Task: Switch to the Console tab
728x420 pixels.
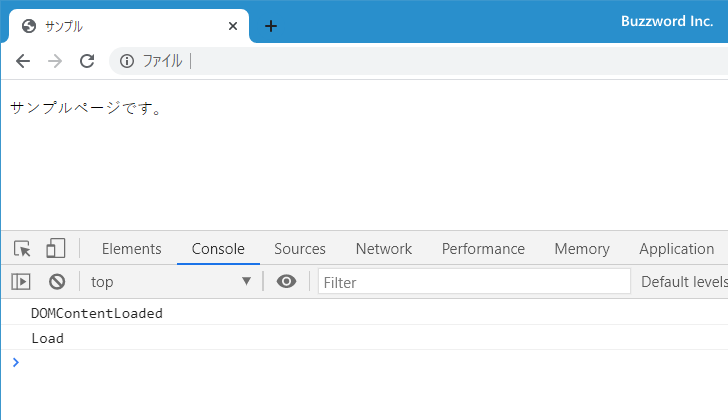Action: 218,249
